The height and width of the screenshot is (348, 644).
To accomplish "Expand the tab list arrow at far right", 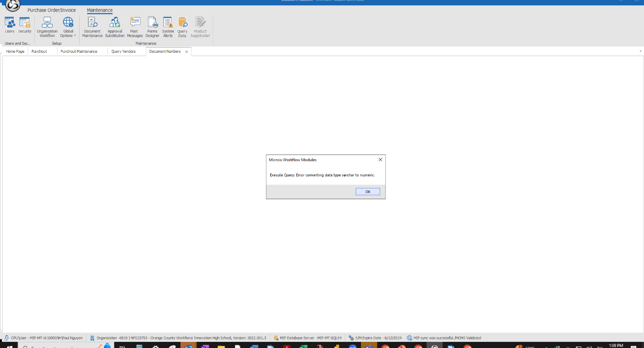I will click(640, 51).
